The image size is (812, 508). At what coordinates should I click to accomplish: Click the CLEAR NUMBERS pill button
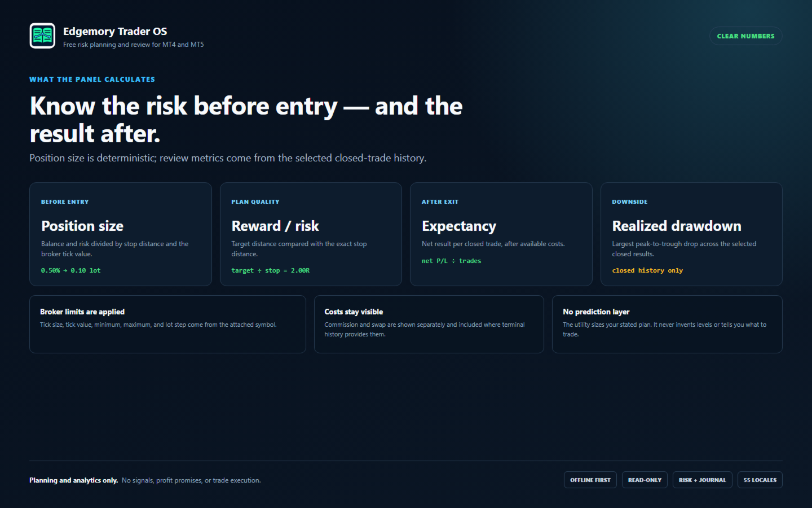[x=745, y=36]
